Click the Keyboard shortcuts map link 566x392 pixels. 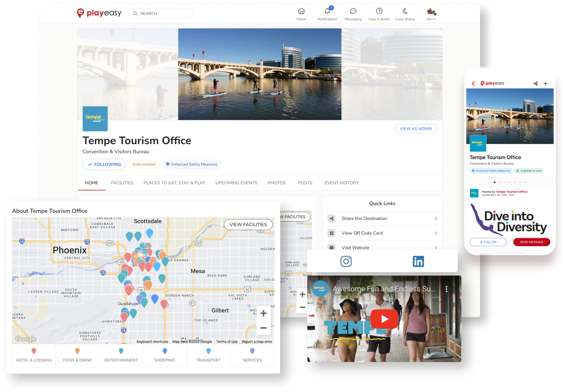tap(152, 342)
